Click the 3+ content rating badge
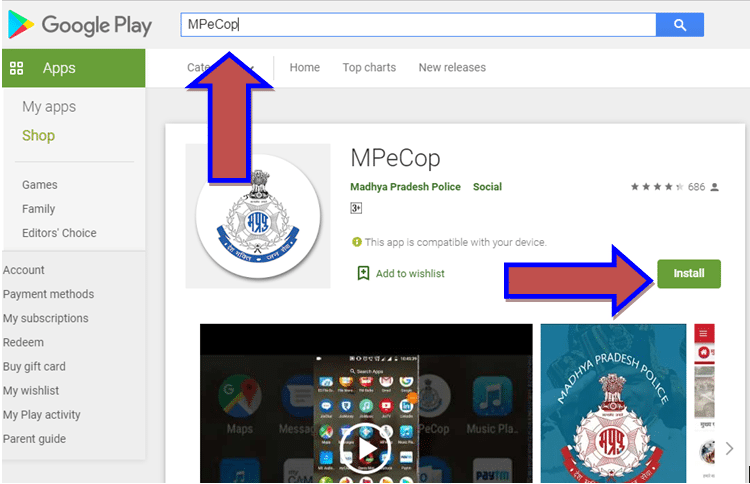This screenshot has height=484, width=750. coord(356,208)
